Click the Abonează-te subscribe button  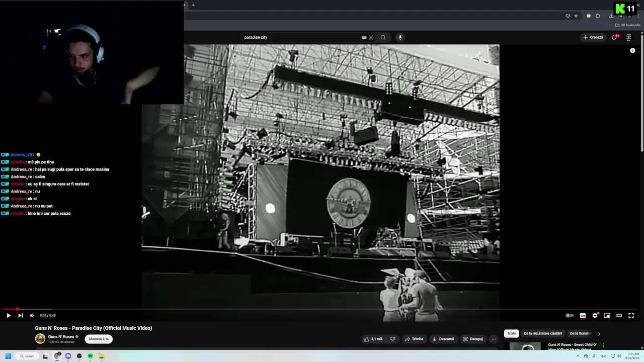[99, 339]
